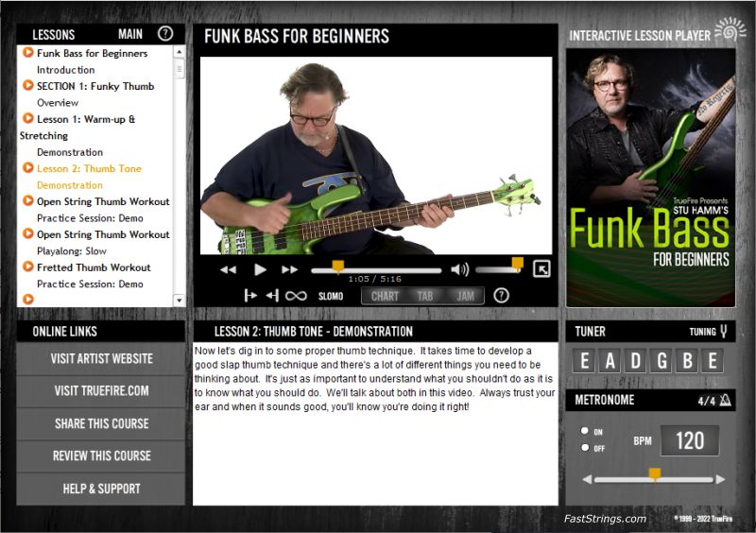
Task: Click REVIEW THIS COURSE
Action: pyautogui.click(x=101, y=456)
